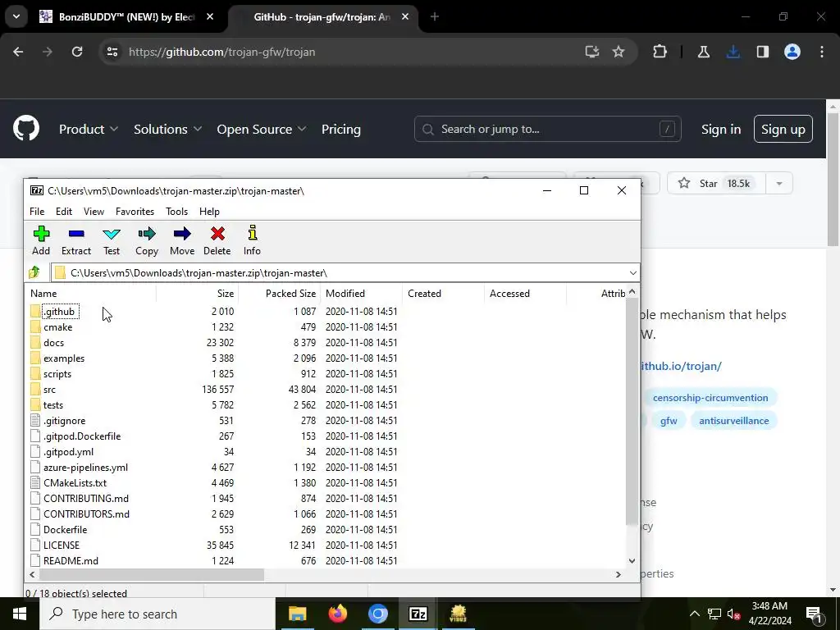This screenshot has width=840, height=630.
Task: View site information icon in address bar
Action: click(x=112, y=52)
